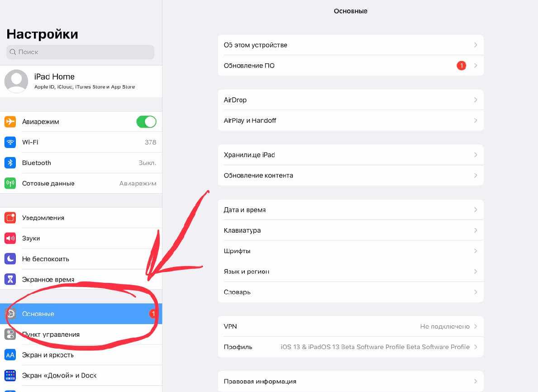
Task: Select the Не беспокоить moon icon
Action: tap(10, 259)
